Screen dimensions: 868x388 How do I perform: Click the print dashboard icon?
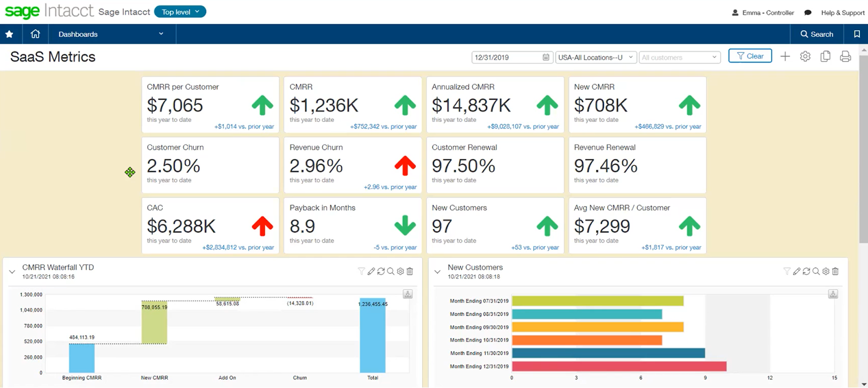845,56
